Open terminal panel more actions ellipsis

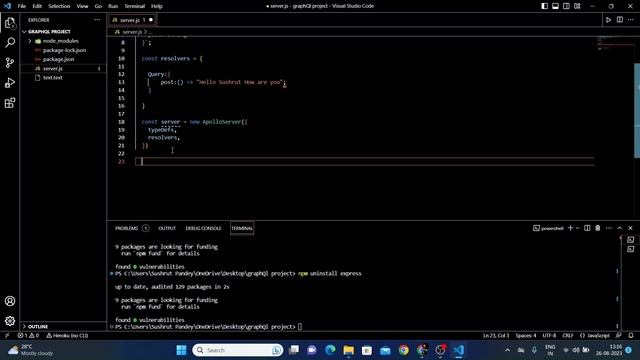pyautogui.click(x=609, y=228)
